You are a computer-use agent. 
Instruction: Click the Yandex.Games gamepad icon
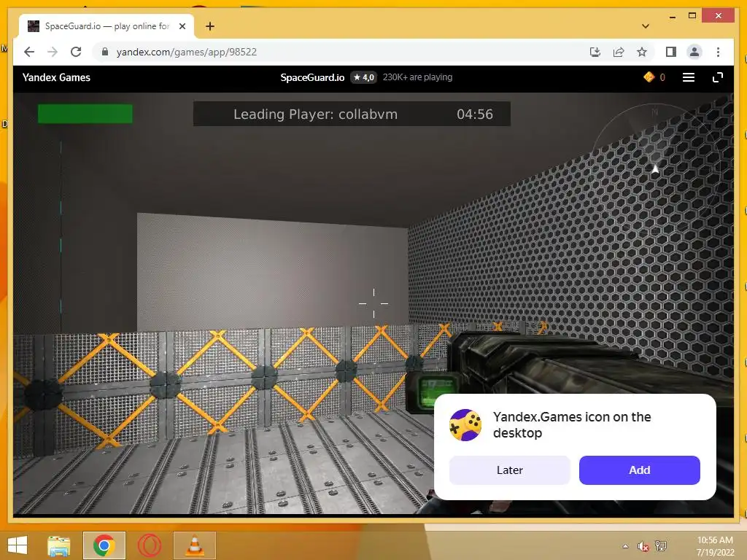pyautogui.click(x=465, y=425)
